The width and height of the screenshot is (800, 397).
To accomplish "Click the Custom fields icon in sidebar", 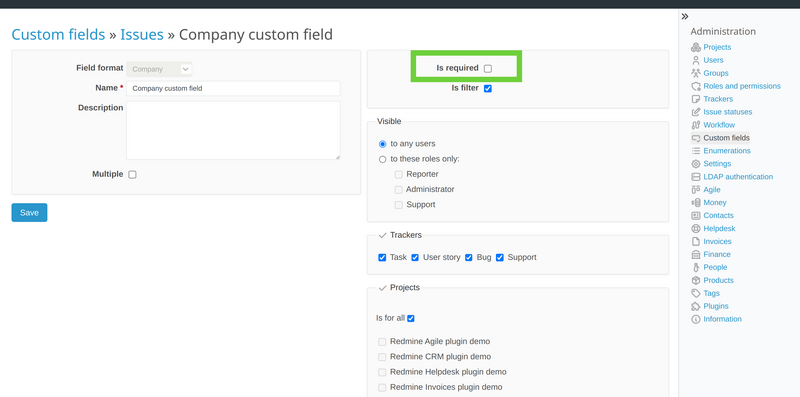I will click(x=695, y=138).
